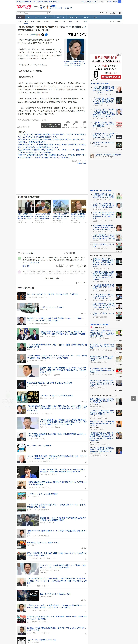Screen dimensions: 138x644
Task: Click ログイン link in header
Action: tap(42, 8)
